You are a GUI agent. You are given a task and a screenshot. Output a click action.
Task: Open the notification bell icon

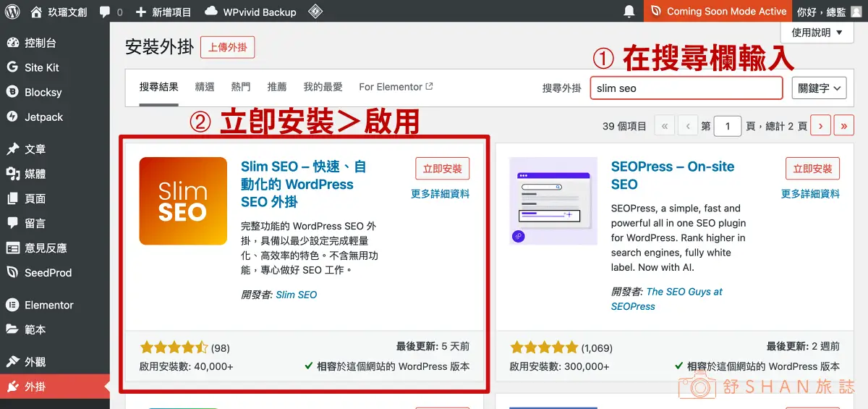(x=629, y=12)
